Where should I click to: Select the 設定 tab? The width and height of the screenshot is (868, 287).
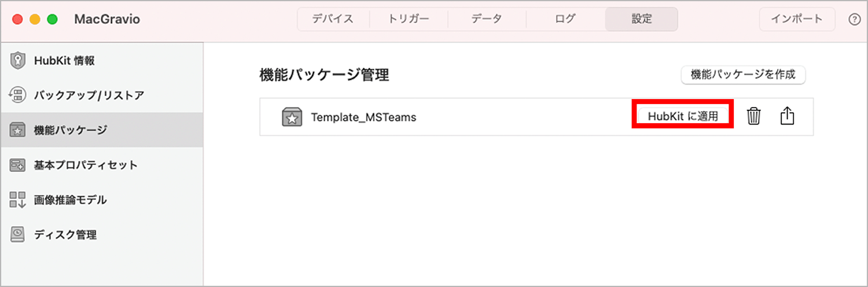(x=641, y=19)
